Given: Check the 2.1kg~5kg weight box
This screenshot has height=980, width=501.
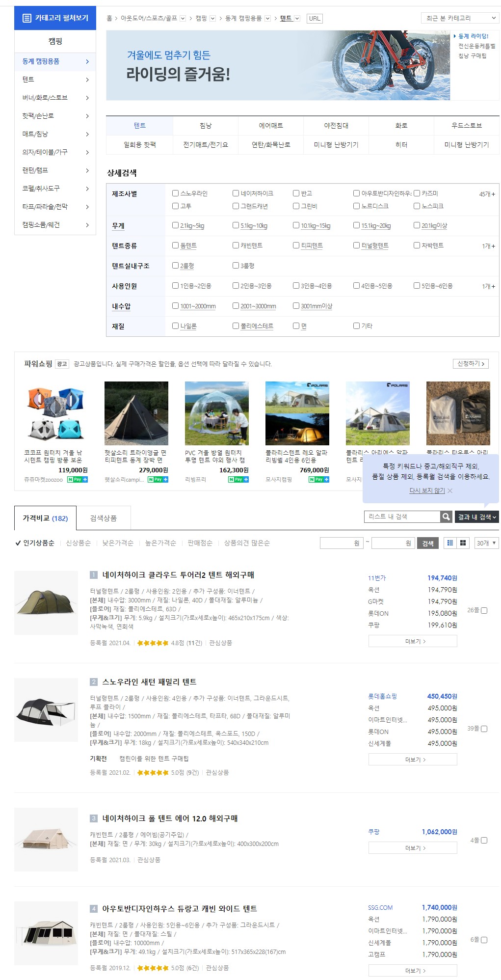Looking at the screenshot, I should click(x=175, y=225).
